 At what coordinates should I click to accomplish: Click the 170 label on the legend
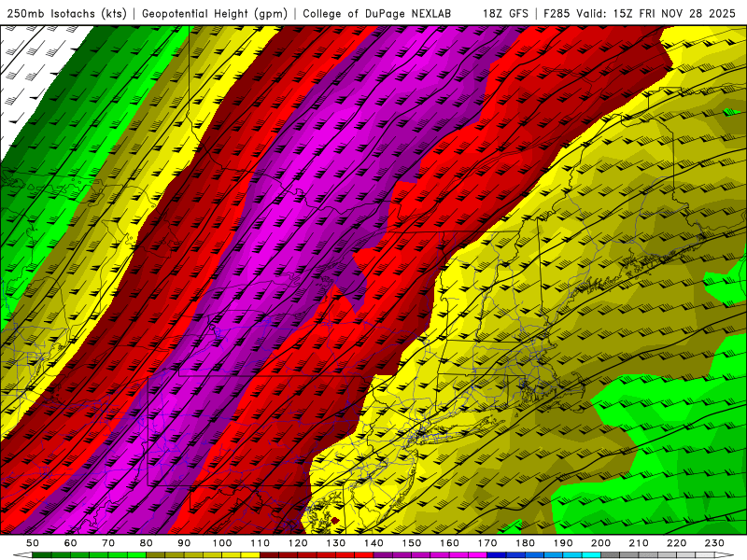point(487,543)
